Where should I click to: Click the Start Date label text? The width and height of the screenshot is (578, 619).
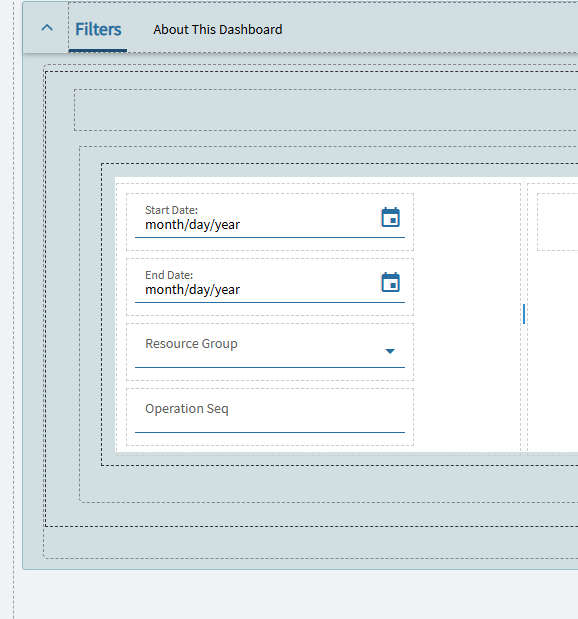coord(171,210)
